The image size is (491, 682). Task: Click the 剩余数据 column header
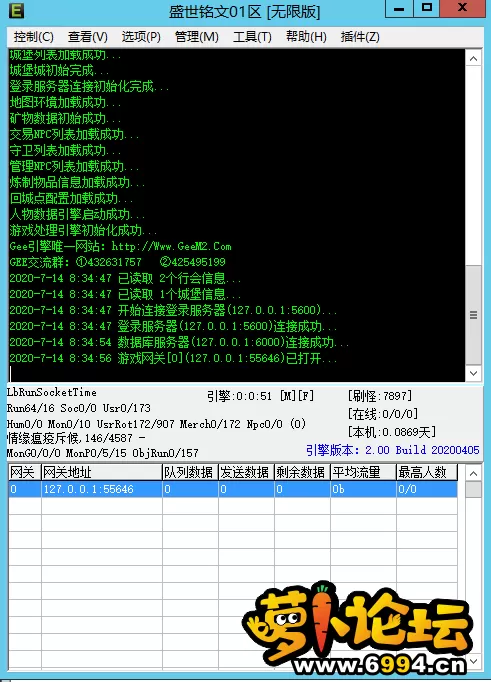(x=302, y=472)
